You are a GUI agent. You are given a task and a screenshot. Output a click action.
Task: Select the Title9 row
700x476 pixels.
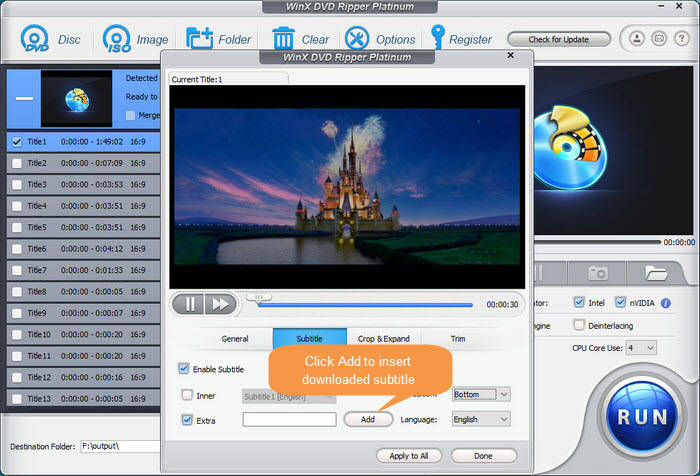(x=83, y=313)
